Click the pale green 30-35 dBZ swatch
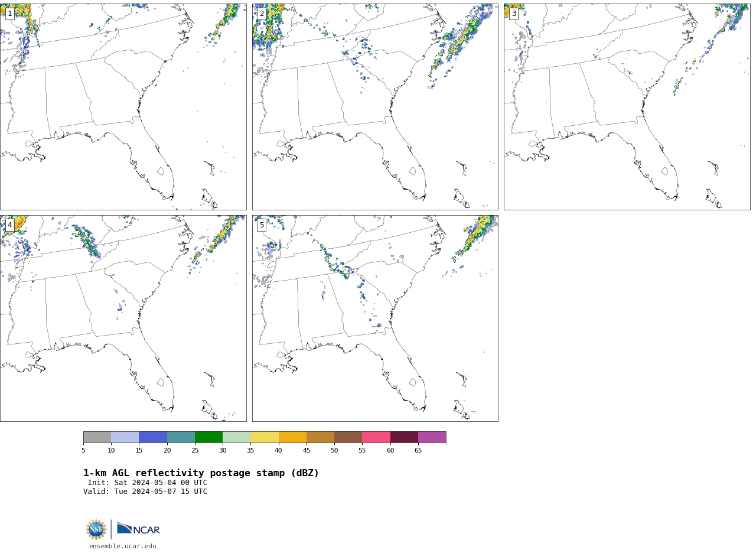Image resolution: width=756 pixels, height=553 pixels. pyautogui.click(x=237, y=437)
